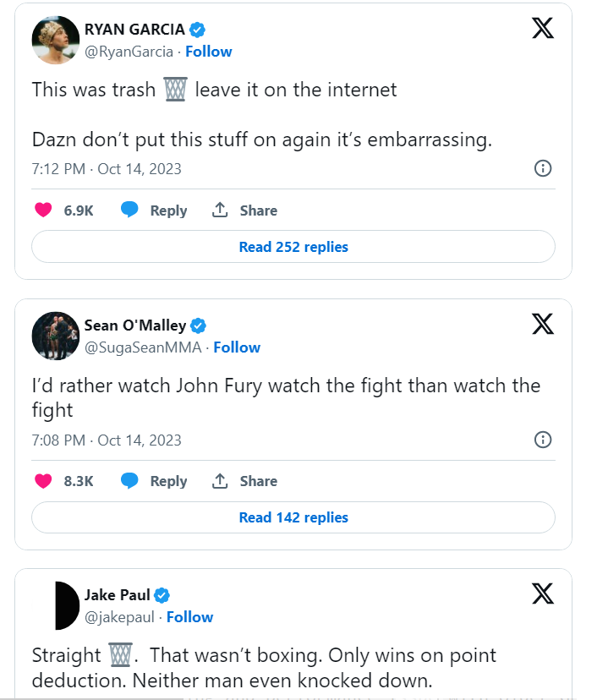Click Share icon on Sean O'Malley's tweet

click(x=221, y=481)
